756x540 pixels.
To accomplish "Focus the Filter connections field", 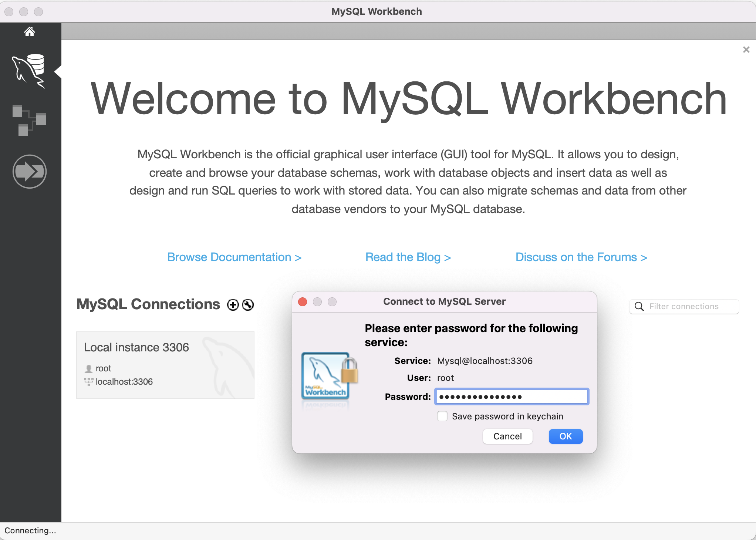I will [x=684, y=307].
